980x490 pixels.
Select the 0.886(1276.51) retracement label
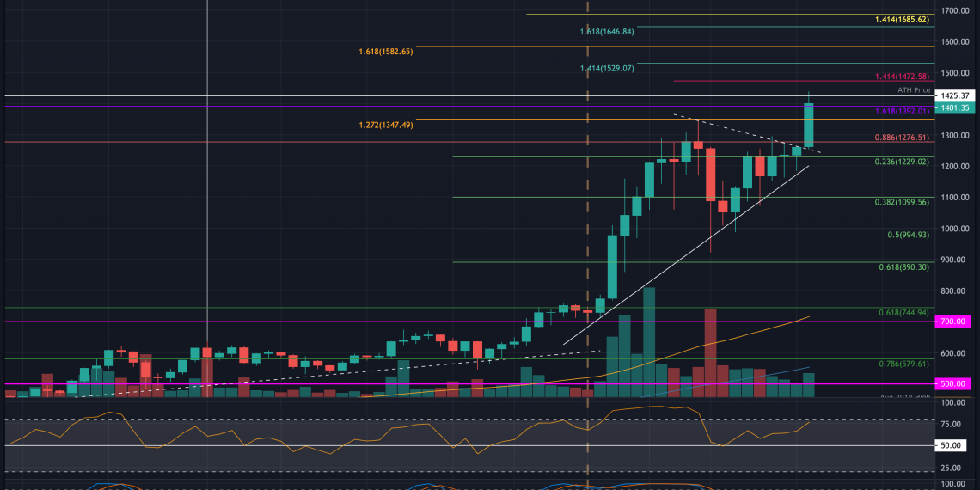[x=902, y=138]
